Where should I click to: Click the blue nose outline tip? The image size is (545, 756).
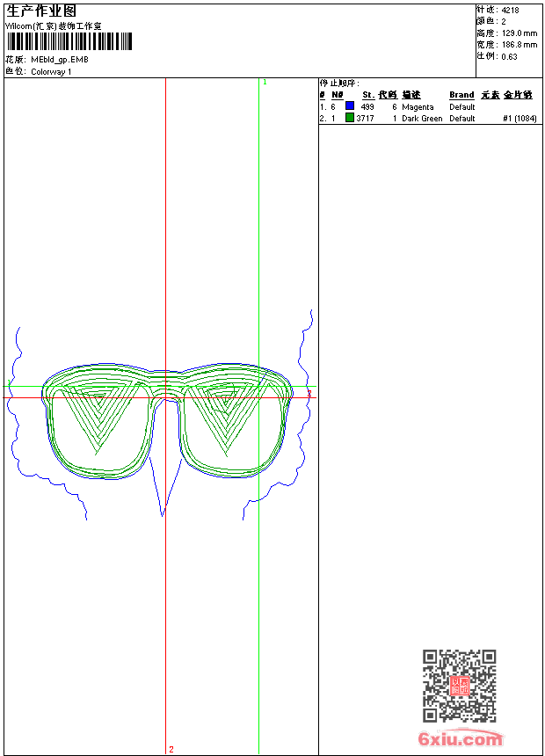coord(162,515)
